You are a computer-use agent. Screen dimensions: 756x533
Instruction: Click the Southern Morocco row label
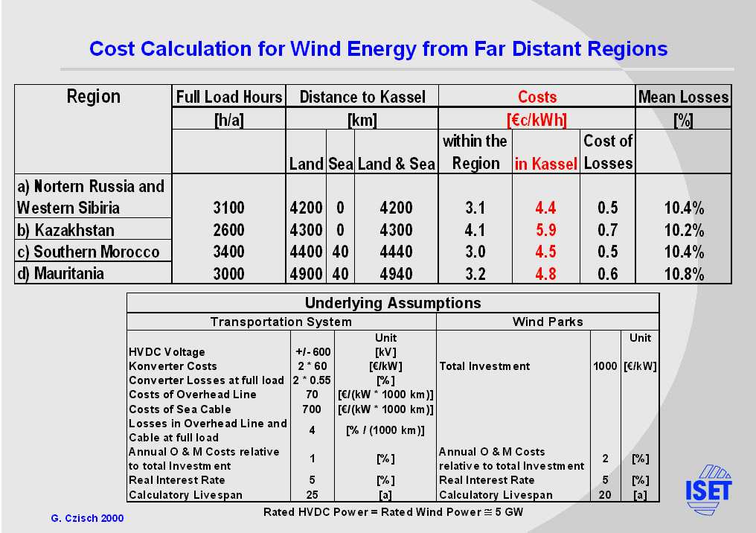pos(88,252)
